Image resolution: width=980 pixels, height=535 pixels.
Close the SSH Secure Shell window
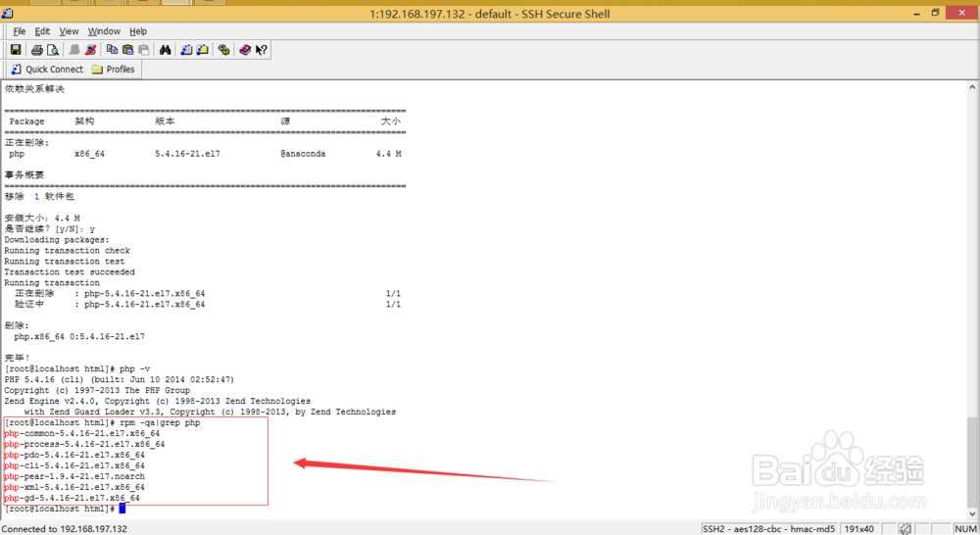[962, 13]
